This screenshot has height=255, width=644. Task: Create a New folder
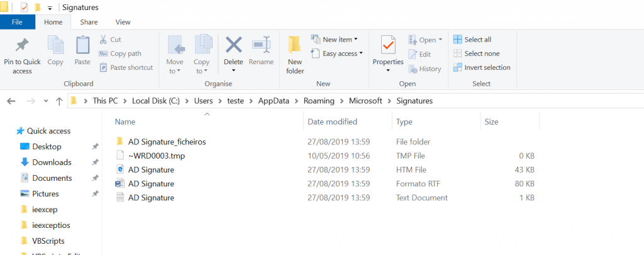pyautogui.click(x=295, y=55)
